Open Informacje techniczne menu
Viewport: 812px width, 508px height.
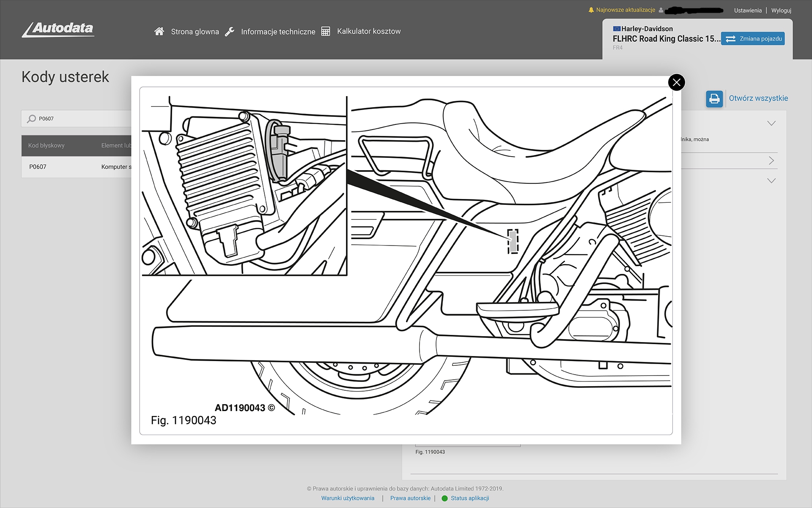coord(278,31)
